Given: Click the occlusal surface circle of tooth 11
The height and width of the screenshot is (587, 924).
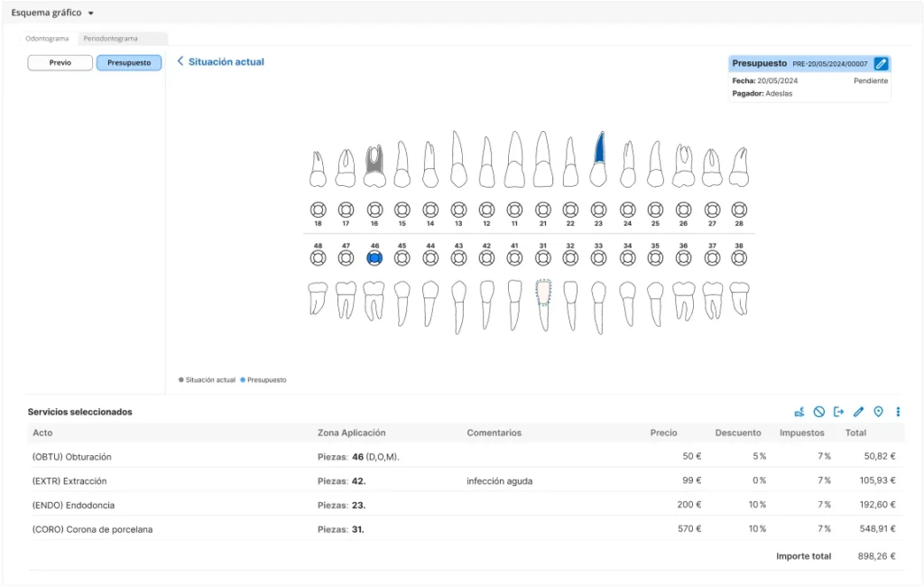Looking at the screenshot, I should click(514, 209).
